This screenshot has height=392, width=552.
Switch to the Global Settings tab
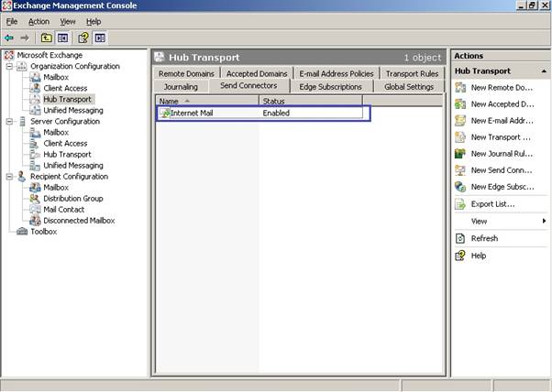(409, 87)
